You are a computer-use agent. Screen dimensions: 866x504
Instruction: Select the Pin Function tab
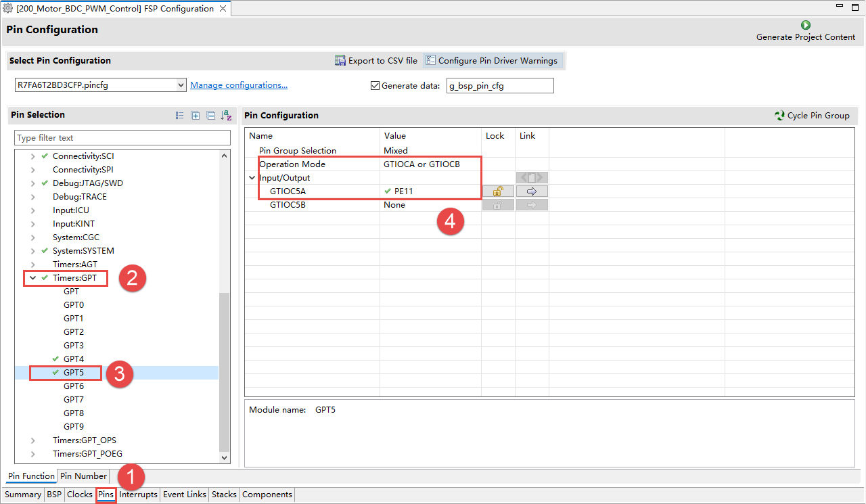coord(31,476)
